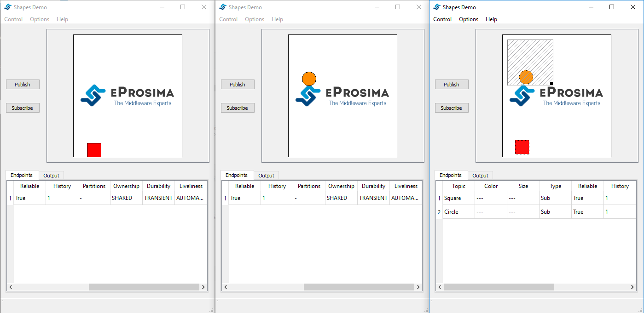Viewport: 644px width, 313px height.
Task: Select Circle topic cell in right window
Action: coord(458,212)
